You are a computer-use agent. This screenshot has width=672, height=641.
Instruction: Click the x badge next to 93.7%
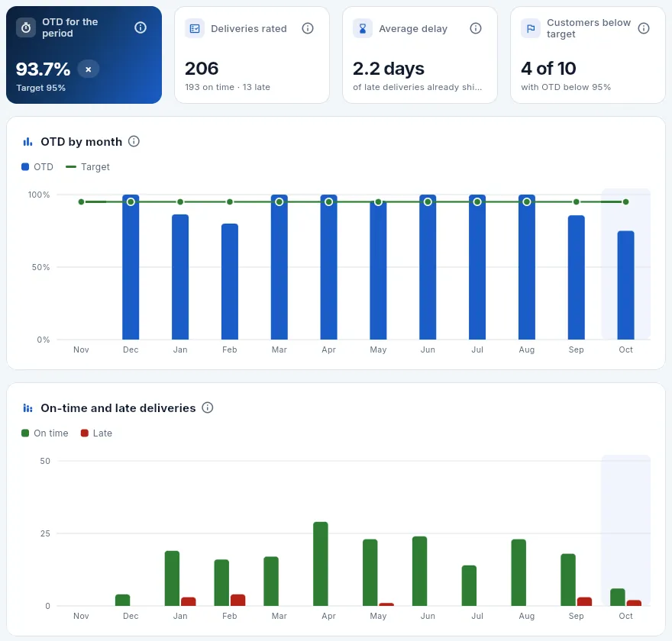[x=89, y=69]
